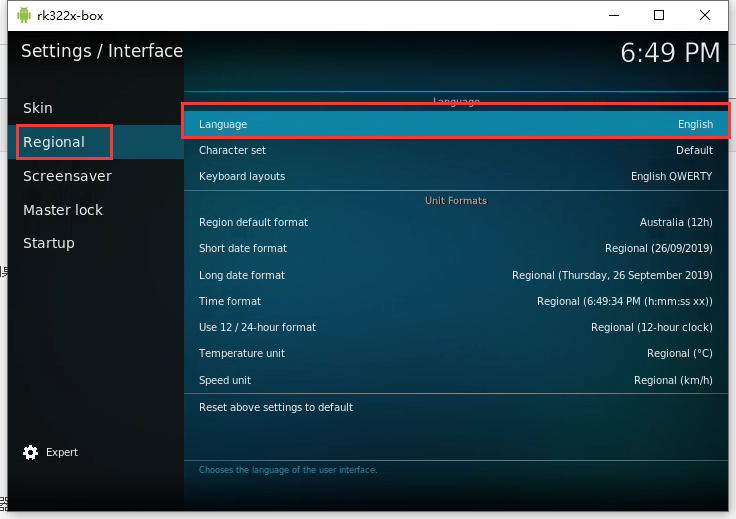Close the rk322x-box window
The image size is (736, 519).
705,15
